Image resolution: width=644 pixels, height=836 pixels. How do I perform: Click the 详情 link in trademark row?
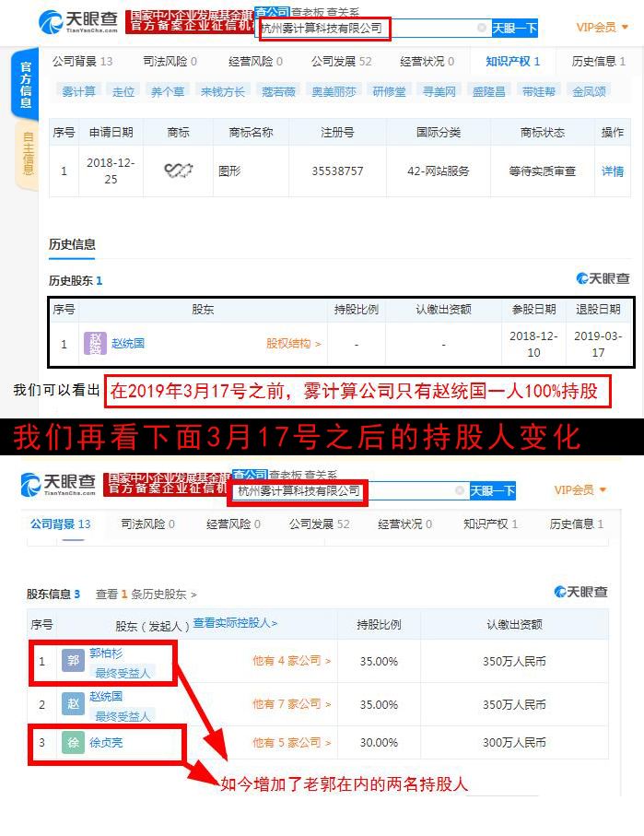pos(613,171)
